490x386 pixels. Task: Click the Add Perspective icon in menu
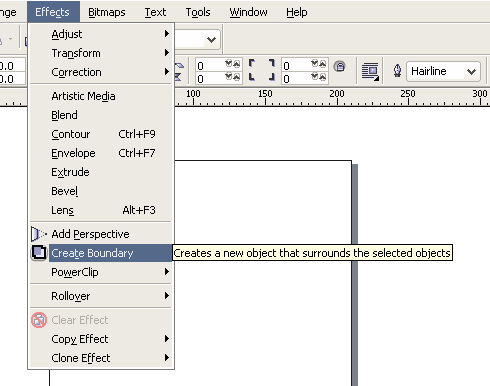click(39, 234)
